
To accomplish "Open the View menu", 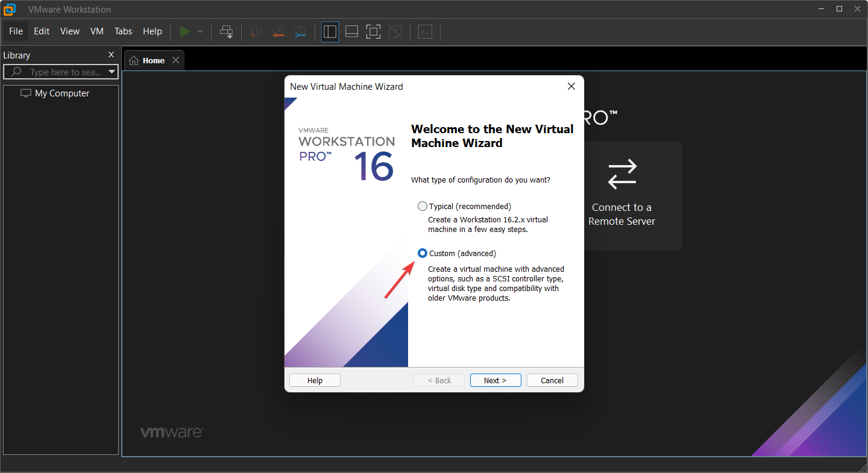I will tap(70, 31).
